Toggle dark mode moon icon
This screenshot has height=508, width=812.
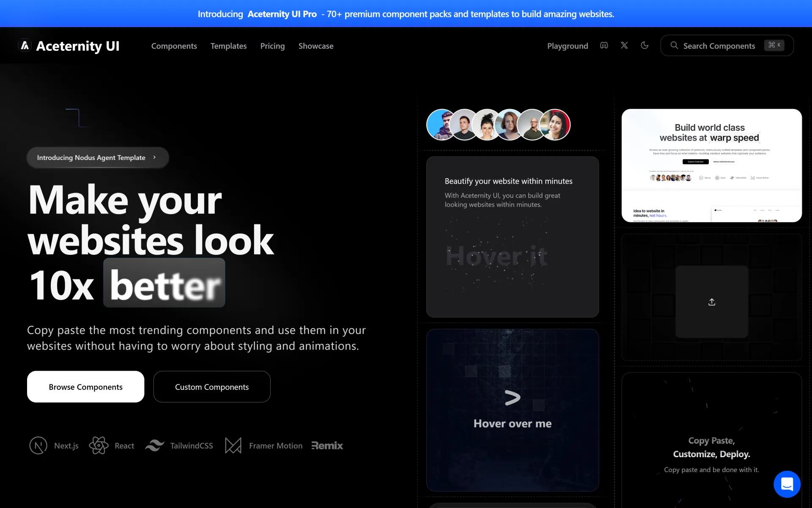645,45
